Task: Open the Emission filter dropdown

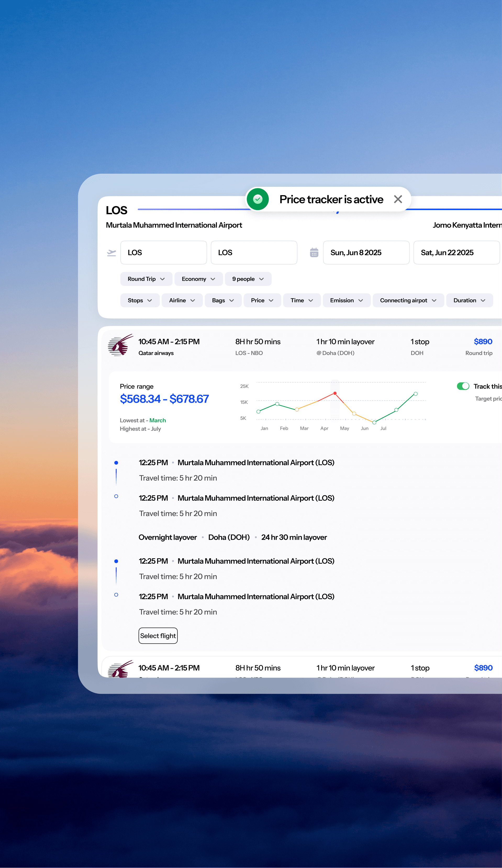Action: pyautogui.click(x=346, y=300)
